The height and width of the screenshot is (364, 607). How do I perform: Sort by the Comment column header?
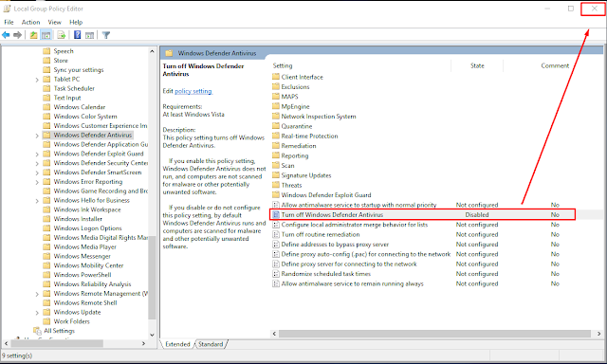tap(555, 65)
